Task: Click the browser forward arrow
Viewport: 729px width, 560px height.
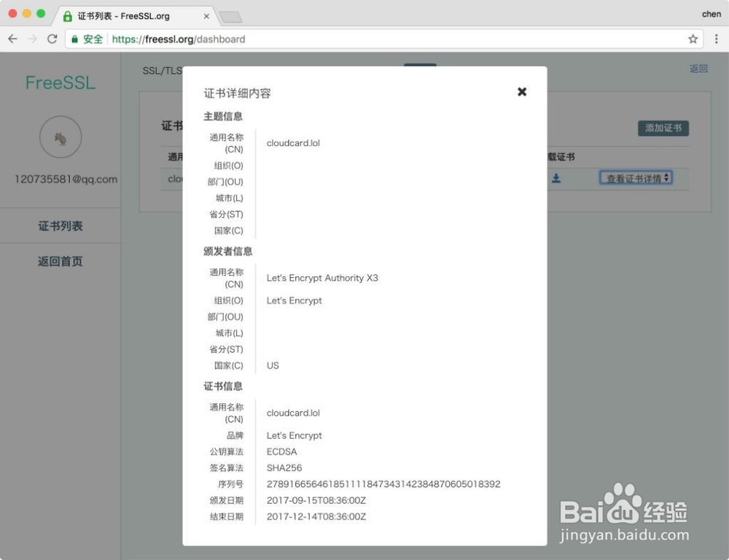Action: coord(32,39)
